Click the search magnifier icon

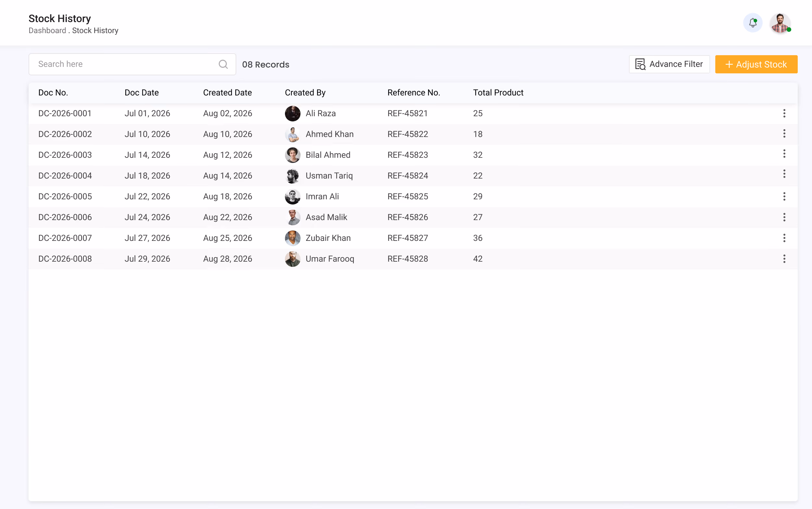tap(223, 64)
